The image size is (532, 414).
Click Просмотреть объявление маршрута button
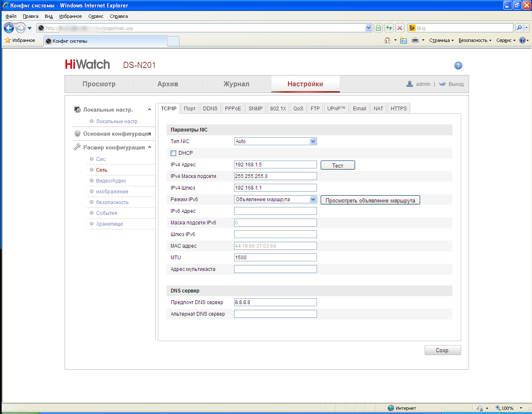coord(370,200)
